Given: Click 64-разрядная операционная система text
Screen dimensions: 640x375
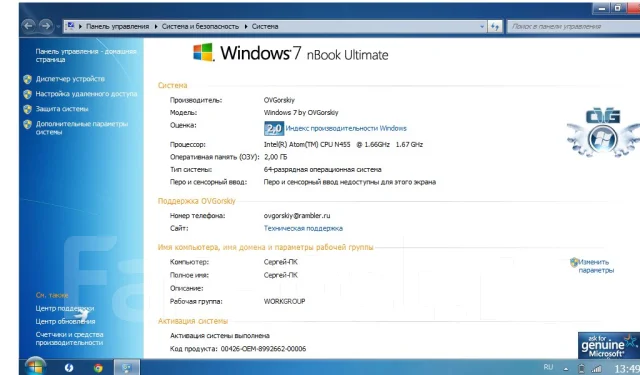Looking at the screenshot, I should point(322,169).
